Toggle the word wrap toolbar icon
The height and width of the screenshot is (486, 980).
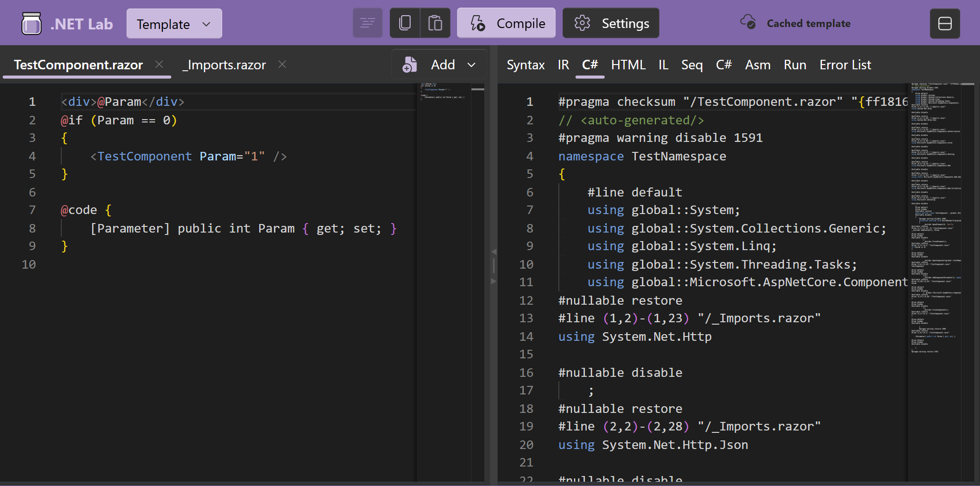tap(367, 23)
